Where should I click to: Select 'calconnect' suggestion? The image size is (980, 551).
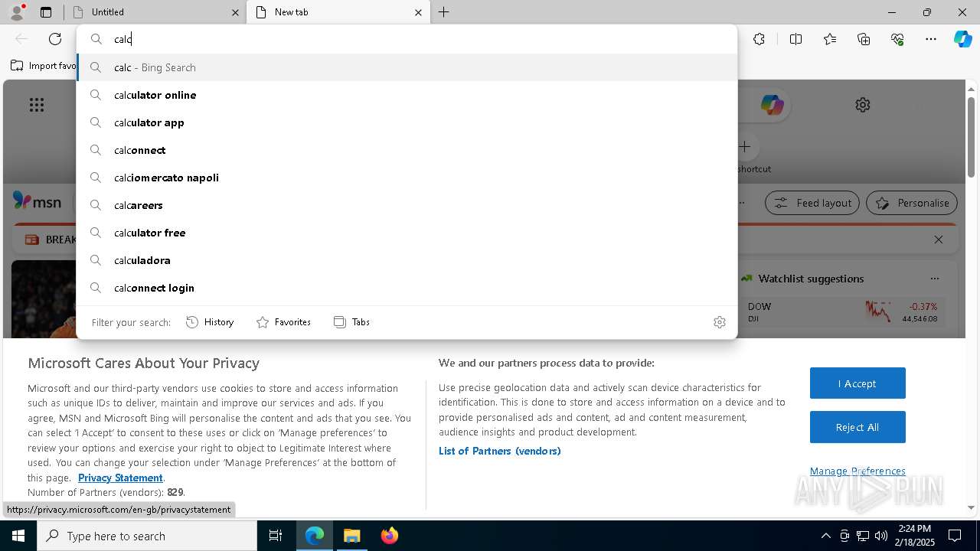(x=407, y=150)
